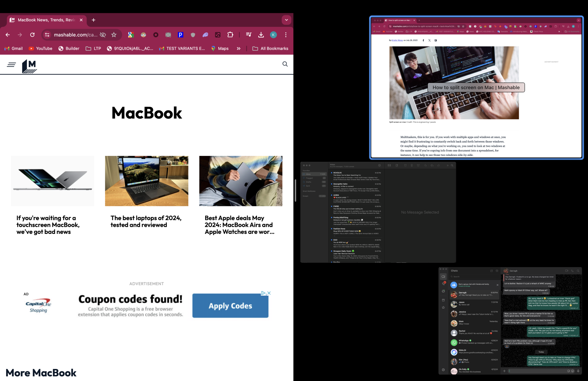Image resolution: width=588 pixels, height=381 pixels.
Task: Open the K profile avatar in Chrome
Action: [x=273, y=35]
